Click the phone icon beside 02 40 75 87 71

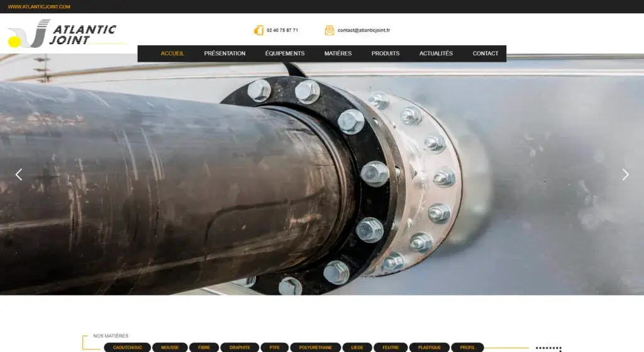point(258,30)
